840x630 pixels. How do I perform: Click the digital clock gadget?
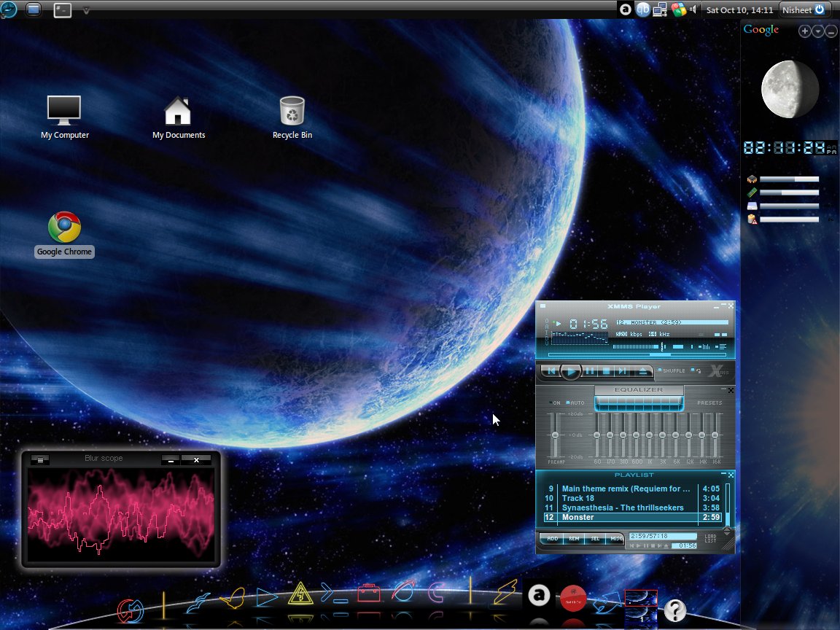pos(790,148)
